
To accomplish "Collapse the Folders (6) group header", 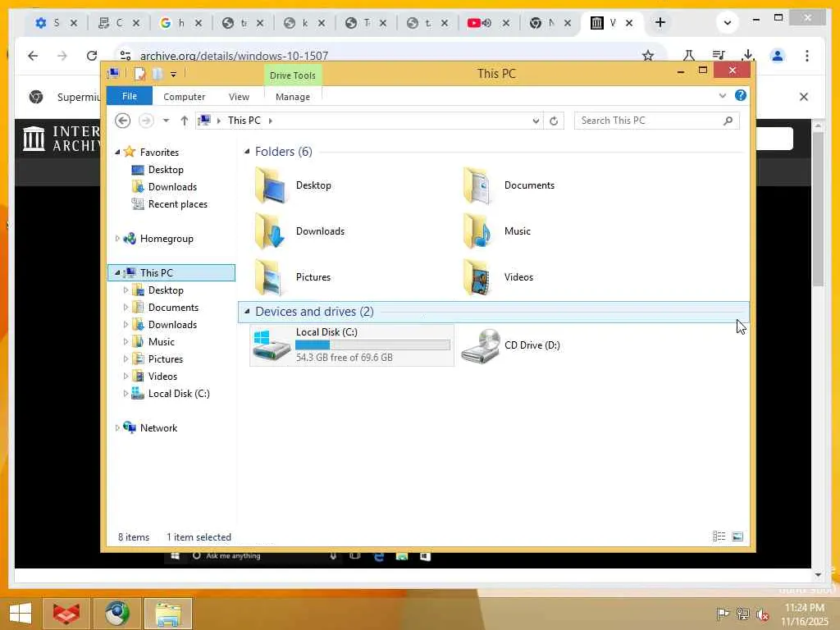I will pyautogui.click(x=247, y=152).
